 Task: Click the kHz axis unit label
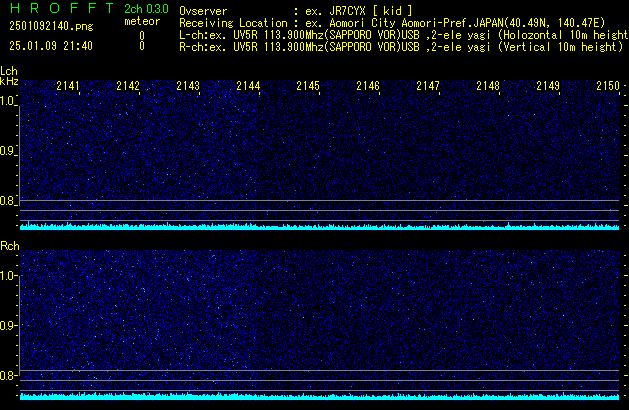click(x=9, y=81)
